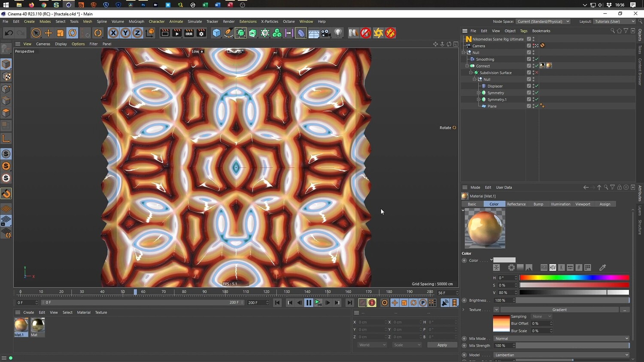
Task: Click the Nikomedia N plugin icon in toolbar
Action: click(353, 33)
